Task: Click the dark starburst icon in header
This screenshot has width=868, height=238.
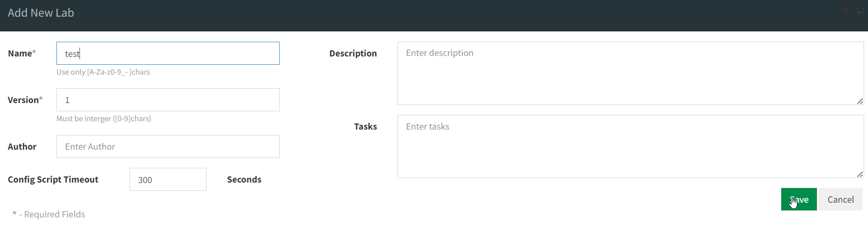Action: click(845, 10)
